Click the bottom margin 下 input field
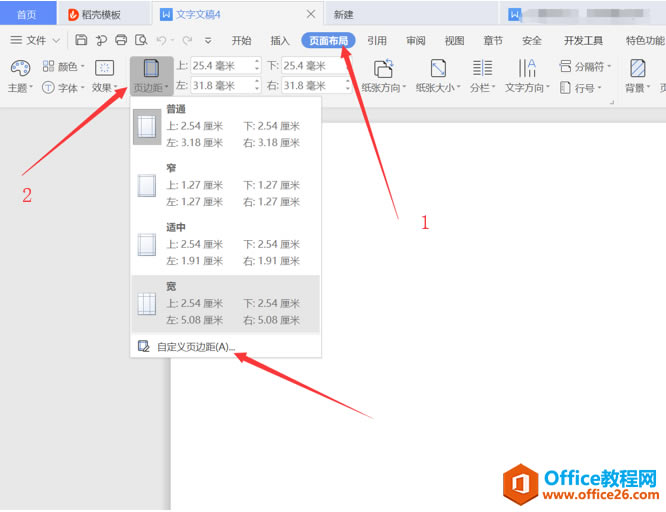This screenshot has width=666, height=512. pos(312,65)
